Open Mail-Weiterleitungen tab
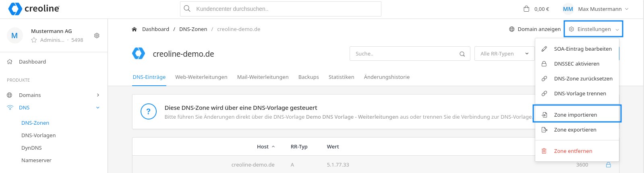The width and height of the screenshot is (644, 173). 263,77
